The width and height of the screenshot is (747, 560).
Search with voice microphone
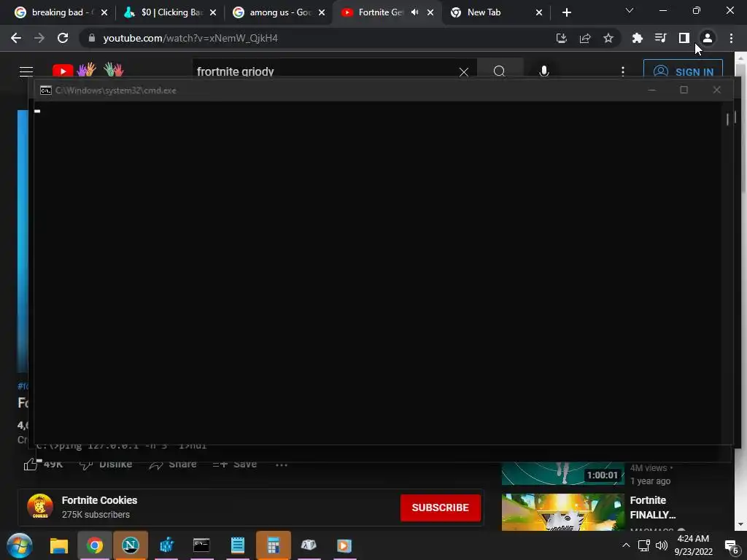coord(544,71)
